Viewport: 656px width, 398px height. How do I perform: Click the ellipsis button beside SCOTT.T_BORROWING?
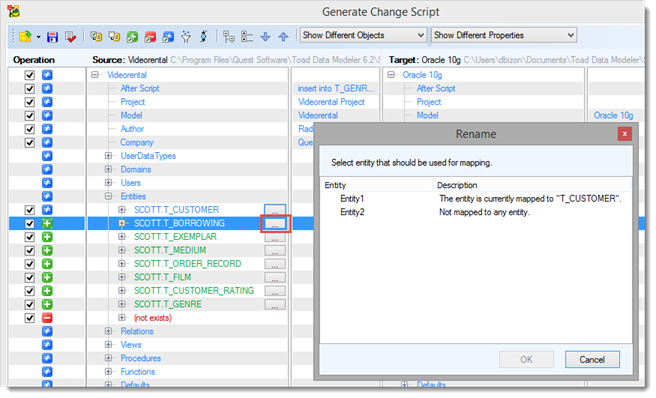[x=275, y=224]
